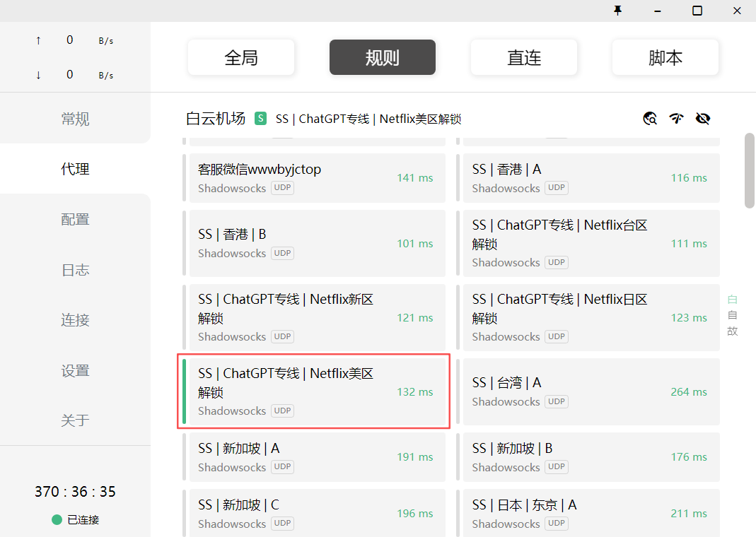Select the SS | 台湾 | A node
The image size is (756, 537).
coord(591,391)
